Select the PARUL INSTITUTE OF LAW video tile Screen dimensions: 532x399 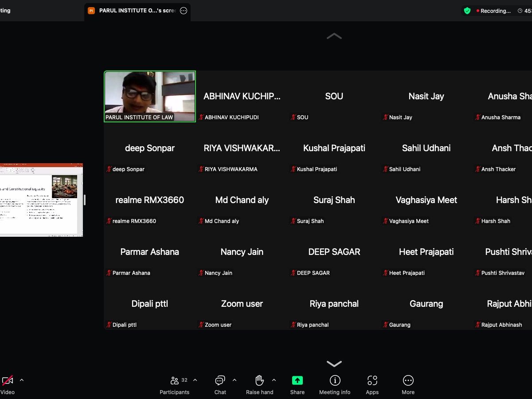150,96
